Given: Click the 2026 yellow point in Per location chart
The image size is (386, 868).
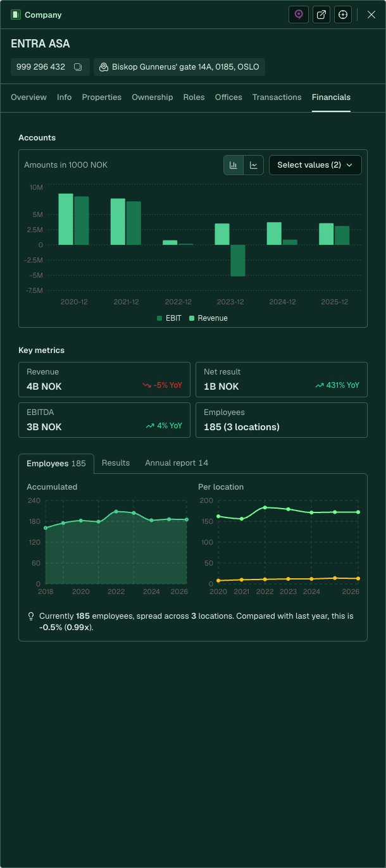Looking at the screenshot, I should (x=358, y=578).
